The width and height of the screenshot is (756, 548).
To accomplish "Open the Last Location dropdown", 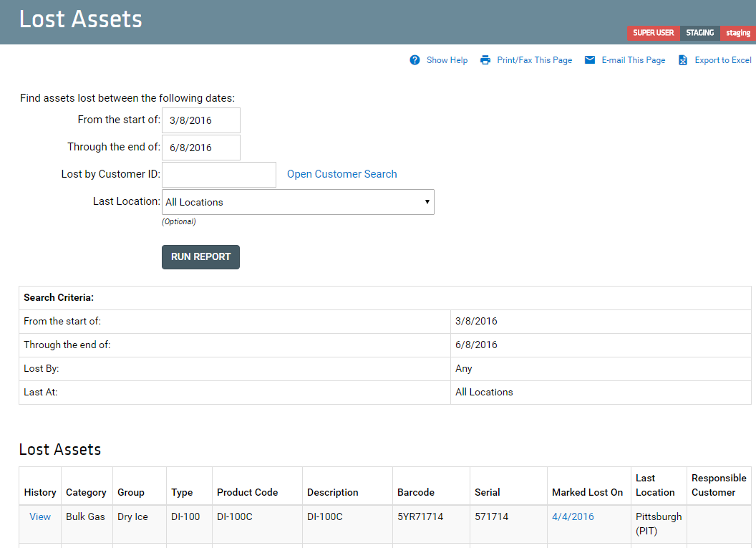I will pyautogui.click(x=298, y=202).
